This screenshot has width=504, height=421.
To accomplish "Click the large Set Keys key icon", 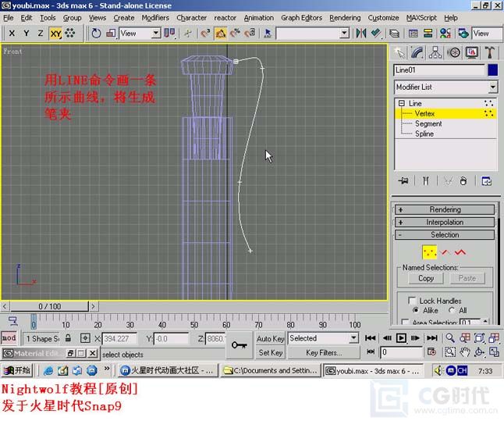I will pos(240,345).
